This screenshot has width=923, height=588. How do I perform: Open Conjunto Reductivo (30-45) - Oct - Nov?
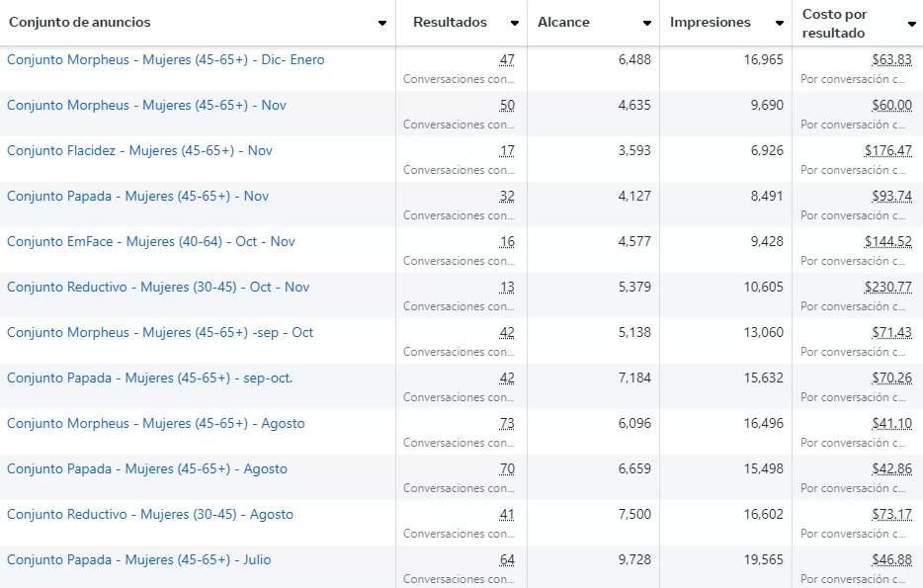pyautogui.click(x=158, y=288)
